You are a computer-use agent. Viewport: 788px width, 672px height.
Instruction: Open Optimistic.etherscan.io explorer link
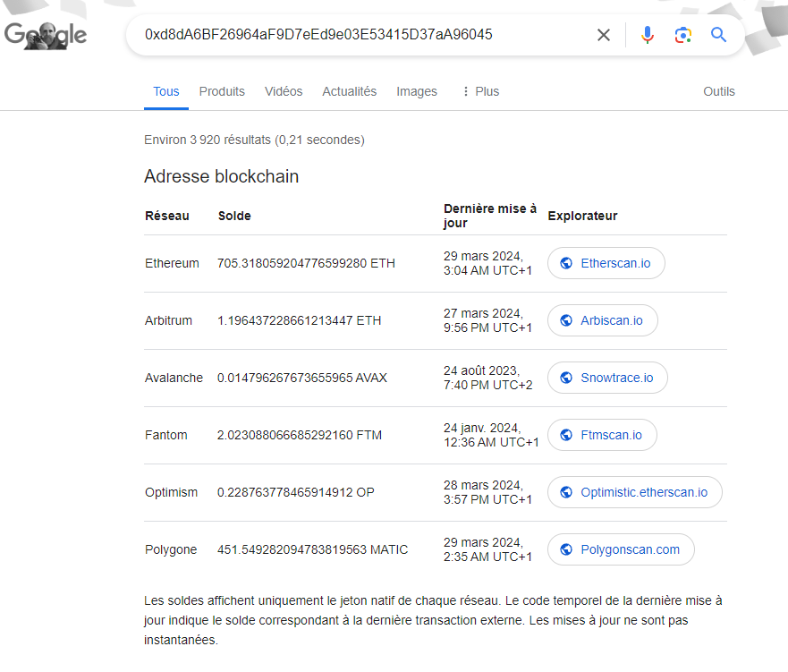(635, 492)
